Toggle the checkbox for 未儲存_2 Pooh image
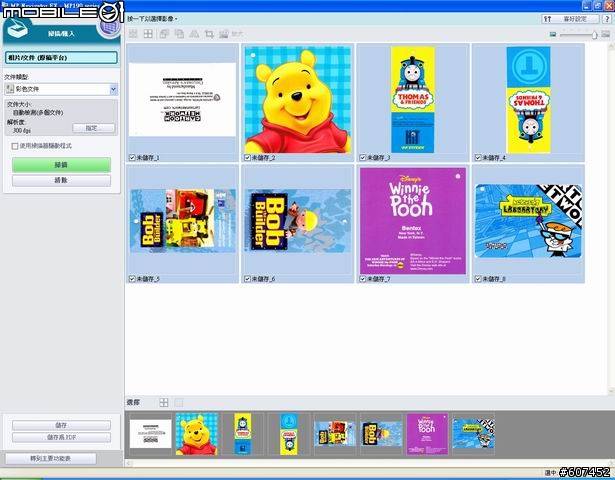 coord(247,158)
